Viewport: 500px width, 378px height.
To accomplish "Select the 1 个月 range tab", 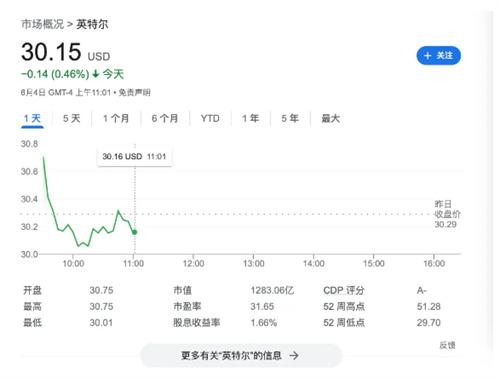I will (116, 119).
